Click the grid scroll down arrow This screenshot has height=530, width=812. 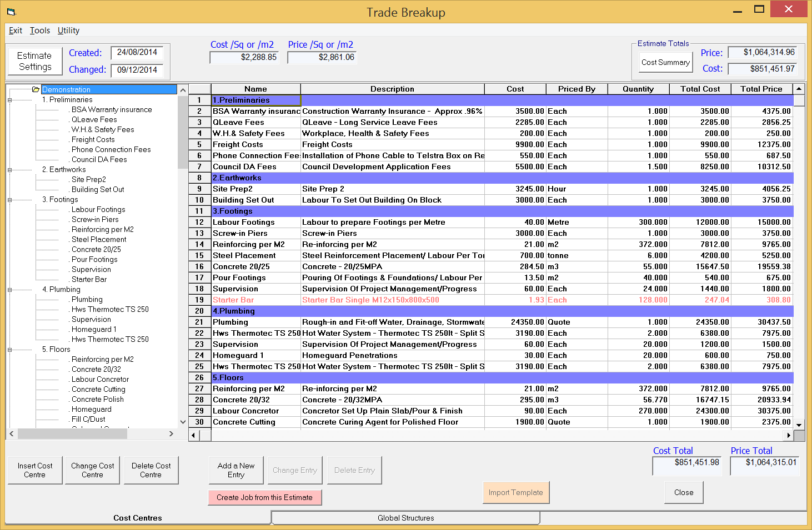799,425
